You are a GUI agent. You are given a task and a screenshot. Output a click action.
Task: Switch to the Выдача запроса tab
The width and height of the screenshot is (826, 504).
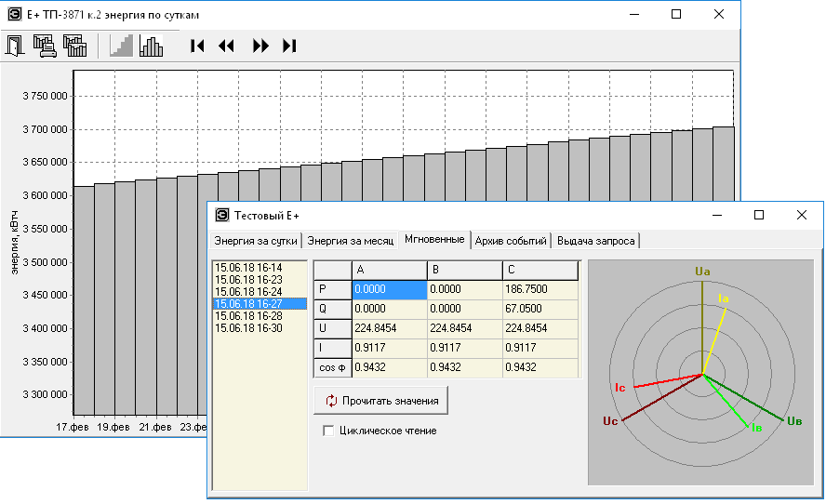click(596, 241)
